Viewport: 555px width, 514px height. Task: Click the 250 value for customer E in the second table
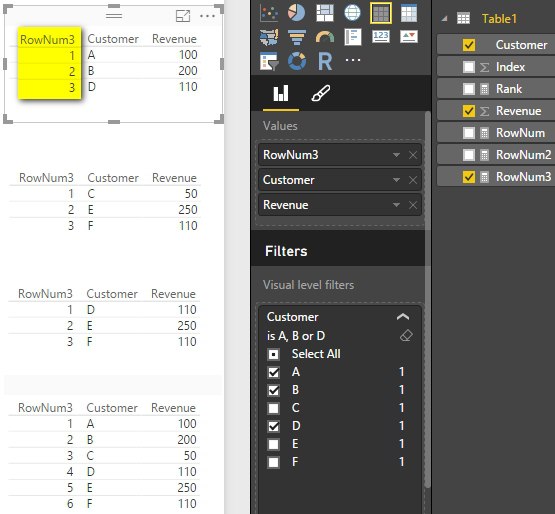pyautogui.click(x=188, y=210)
